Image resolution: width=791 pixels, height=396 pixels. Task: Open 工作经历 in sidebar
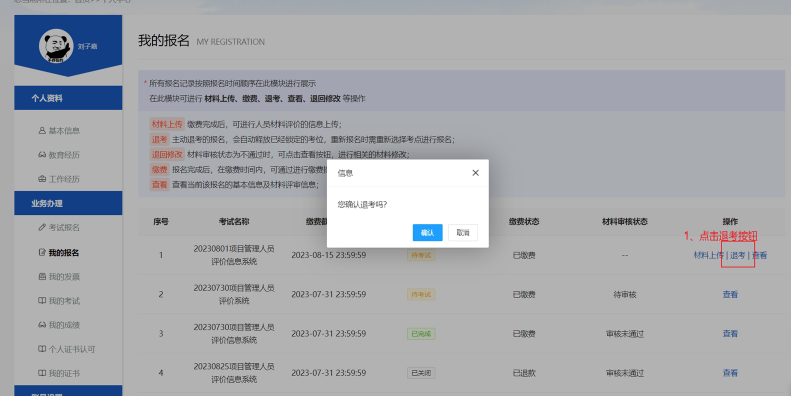point(64,179)
